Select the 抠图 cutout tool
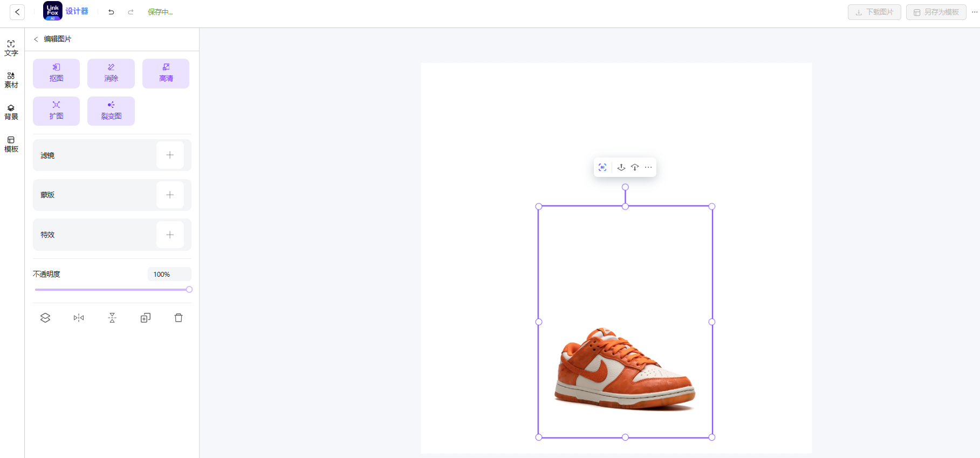The image size is (980, 458). [56, 73]
